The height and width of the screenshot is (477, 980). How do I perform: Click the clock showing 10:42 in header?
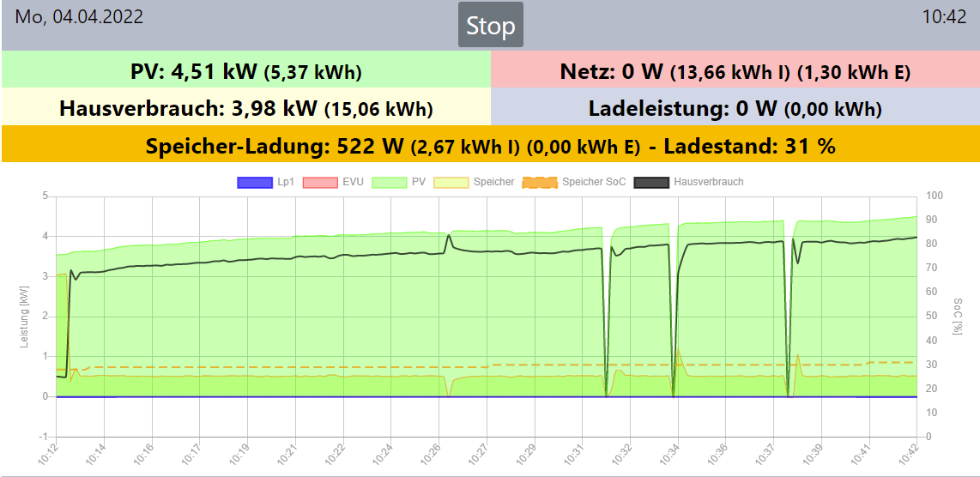[944, 17]
